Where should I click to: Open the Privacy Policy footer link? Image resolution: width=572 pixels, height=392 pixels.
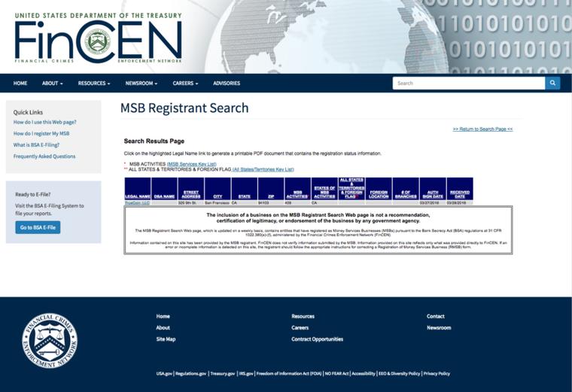point(437,373)
